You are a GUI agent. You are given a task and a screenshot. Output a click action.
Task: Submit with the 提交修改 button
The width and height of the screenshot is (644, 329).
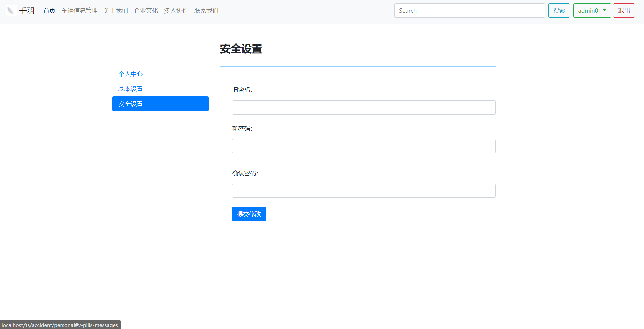[x=249, y=214]
